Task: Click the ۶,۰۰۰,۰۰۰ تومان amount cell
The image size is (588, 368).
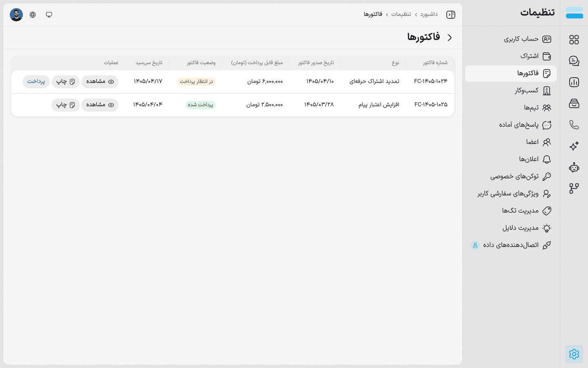Action: (x=265, y=81)
